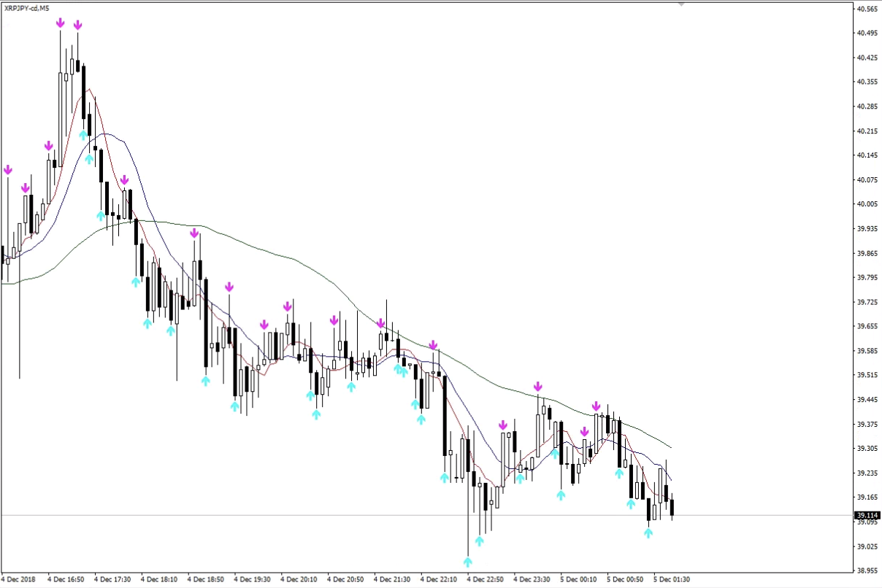Click the 4 Dec 2018 date label
Viewport: 882px width, 588px height.
(18, 580)
